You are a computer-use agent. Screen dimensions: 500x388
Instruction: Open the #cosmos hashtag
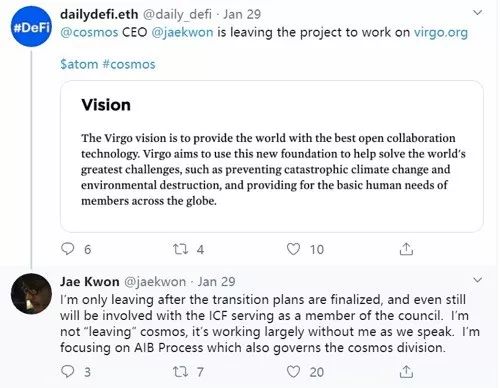coord(129,64)
